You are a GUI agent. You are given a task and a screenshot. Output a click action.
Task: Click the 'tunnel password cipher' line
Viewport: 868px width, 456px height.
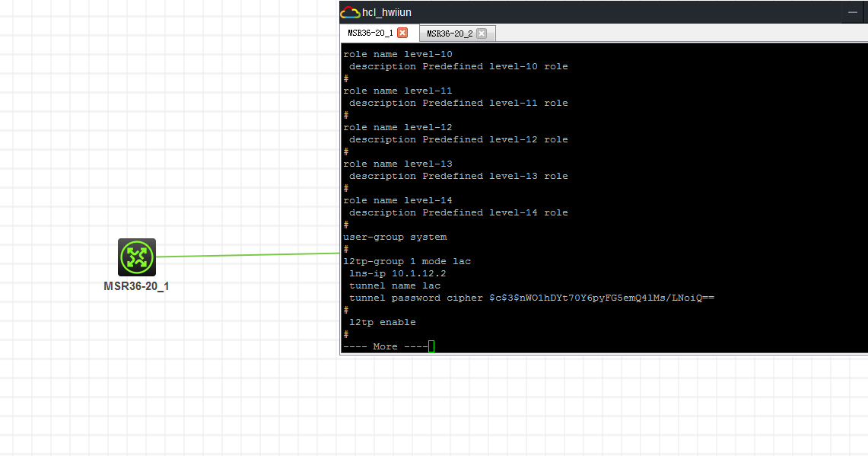pos(532,298)
